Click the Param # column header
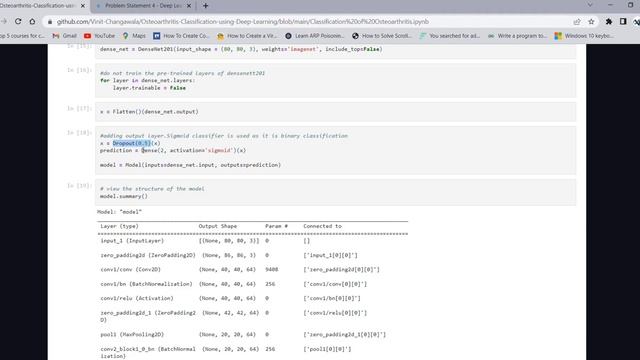The image size is (640, 360). click(276, 226)
